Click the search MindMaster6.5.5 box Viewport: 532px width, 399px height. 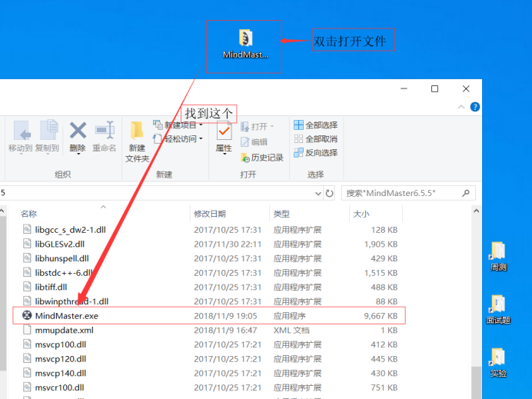tap(408, 193)
